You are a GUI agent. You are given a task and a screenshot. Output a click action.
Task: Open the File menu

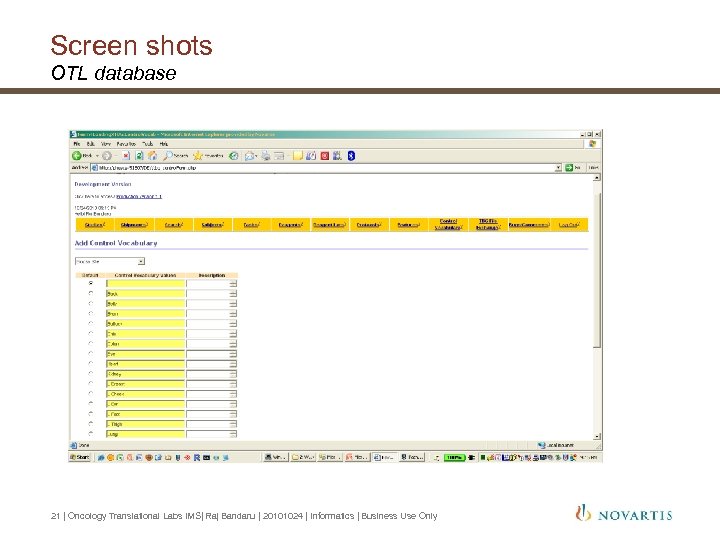pyautogui.click(x=77, y=144)
